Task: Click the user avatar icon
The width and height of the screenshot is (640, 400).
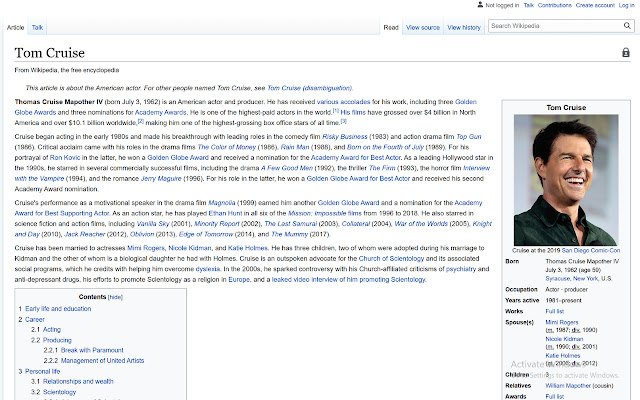Action: [x=480, y=5]
